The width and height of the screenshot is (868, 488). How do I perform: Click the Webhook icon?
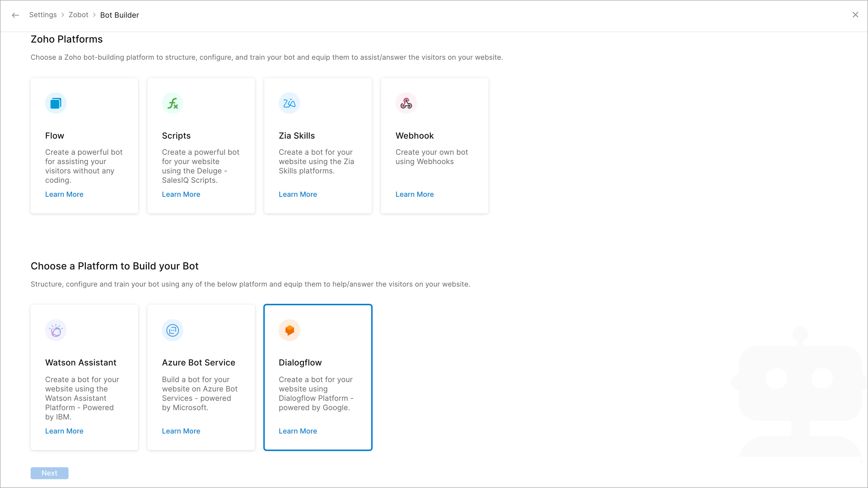tap(406, 103)
